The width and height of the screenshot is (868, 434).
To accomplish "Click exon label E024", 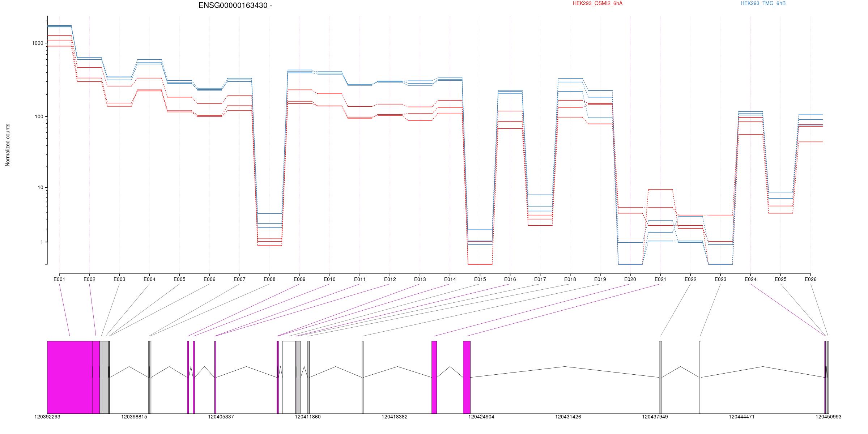I will 750,279.
